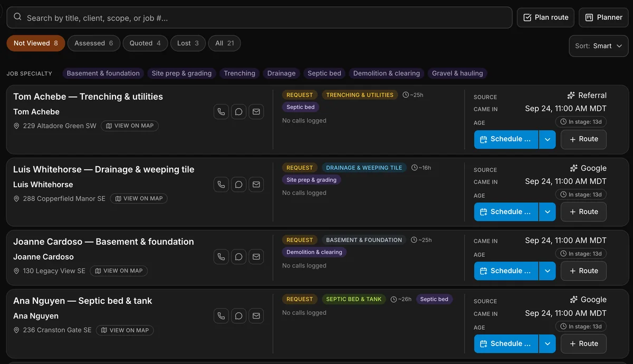Call Ana Nguyen using phone icon
The image size is (633, 364).
point(222,316)
